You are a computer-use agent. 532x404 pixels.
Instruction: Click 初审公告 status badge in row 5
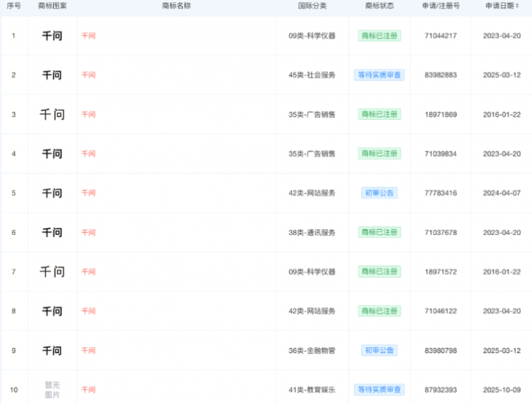379,193
